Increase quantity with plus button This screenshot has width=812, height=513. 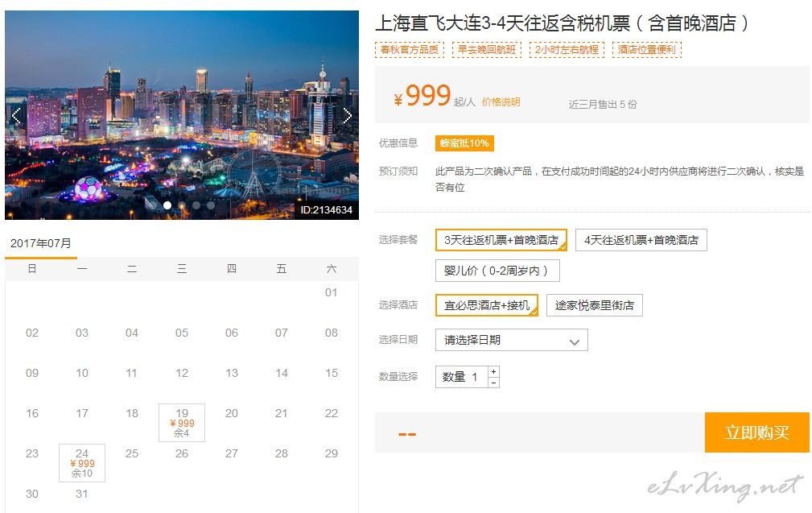pos(494,371)
